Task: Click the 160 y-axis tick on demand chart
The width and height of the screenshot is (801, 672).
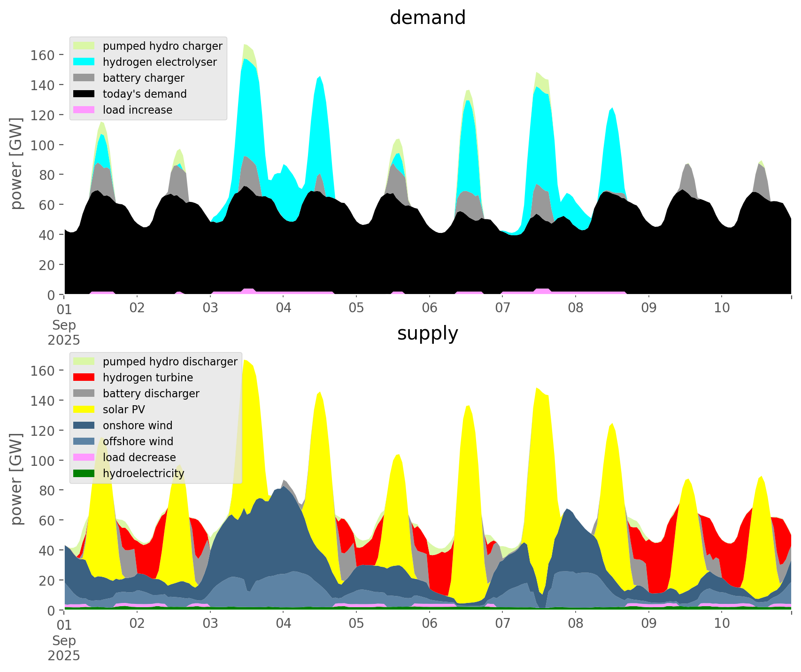Action: pyautogui.click(x=42, y=55)
